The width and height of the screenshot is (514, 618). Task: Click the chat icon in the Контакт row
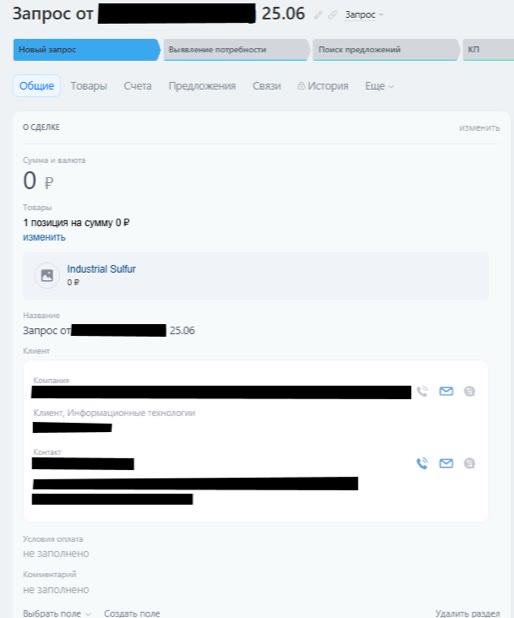pos(469,463)
